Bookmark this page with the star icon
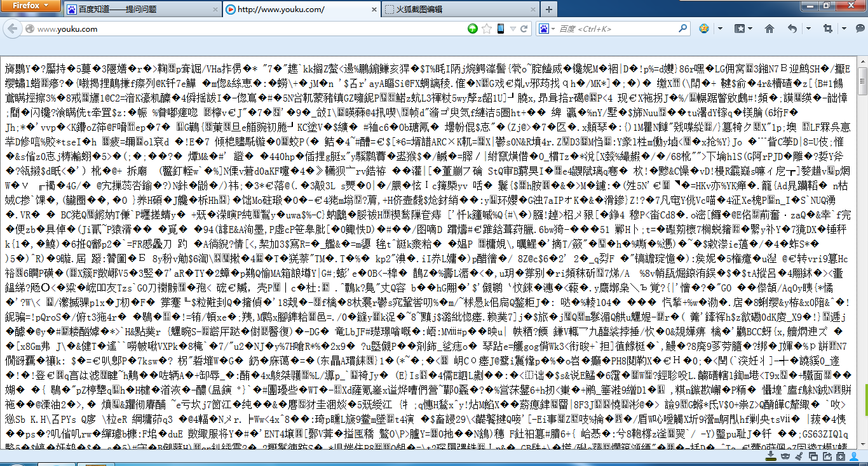 [x=487, y=29]
